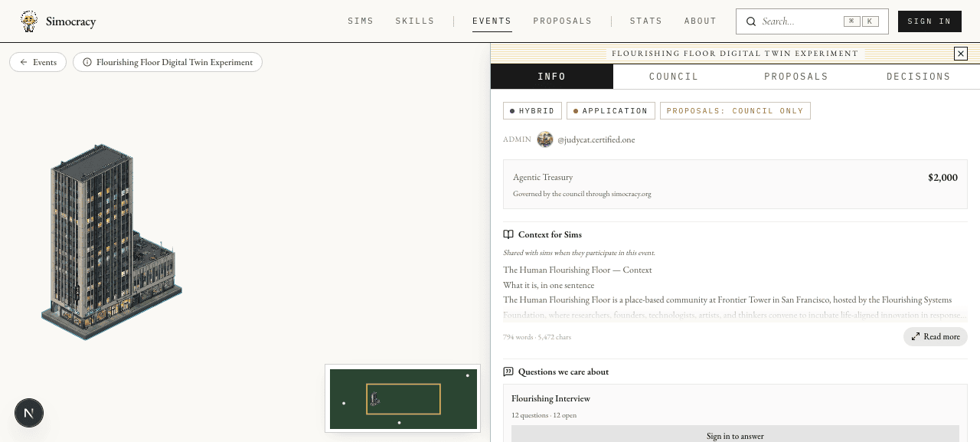This screenshot has height=442, width=980.
Task: Click the minimap viewport rectangle
Action: pyautogui.click(x=403, y=399)
